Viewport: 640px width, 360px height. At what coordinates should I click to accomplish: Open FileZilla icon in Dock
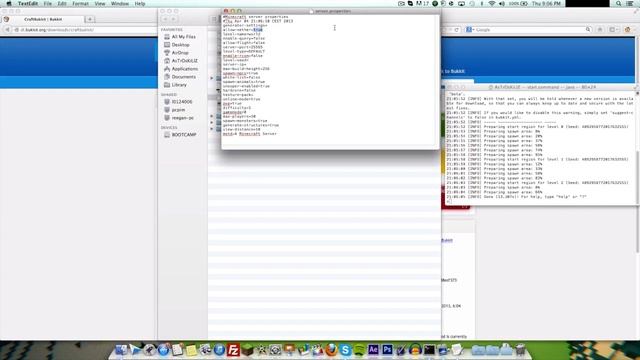233,350
